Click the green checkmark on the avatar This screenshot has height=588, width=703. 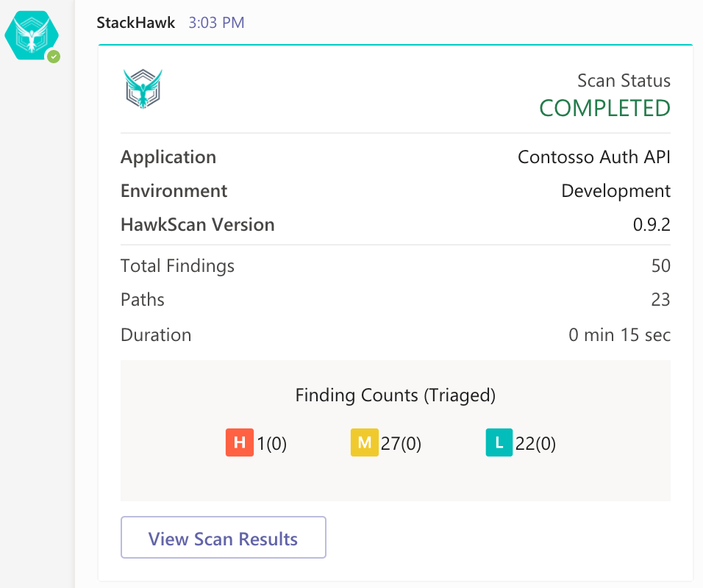53,57
